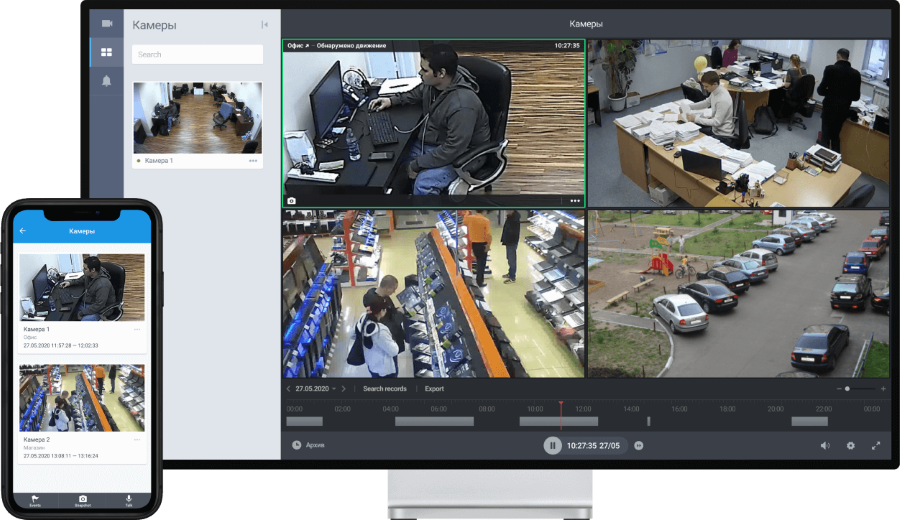Open the Snapshot tab on the phone
Screen dimensions: 900x520
82,499
